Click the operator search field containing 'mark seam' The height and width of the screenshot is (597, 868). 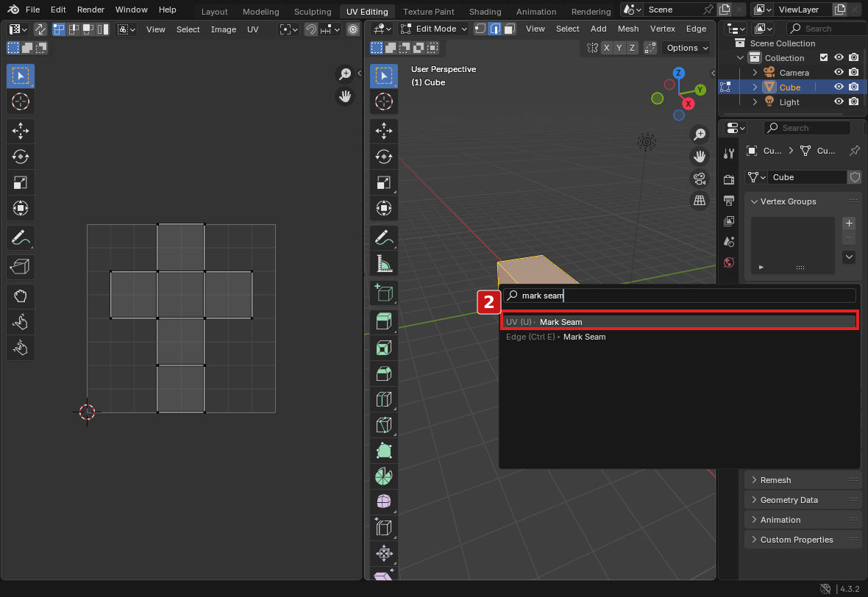pyautogui.click(x=679, y=296)
